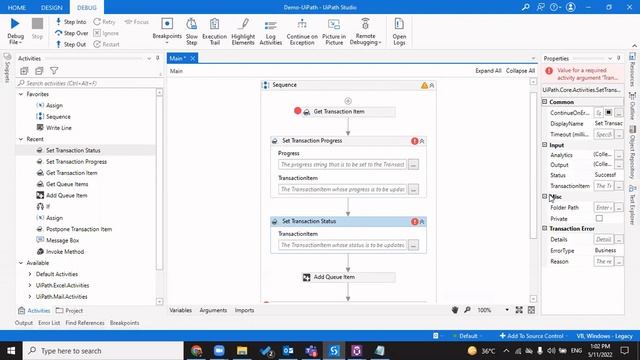This screenshot has height=360, width=640.
Task: Click the search icon in title bar
Action: [x=526, y=7]
